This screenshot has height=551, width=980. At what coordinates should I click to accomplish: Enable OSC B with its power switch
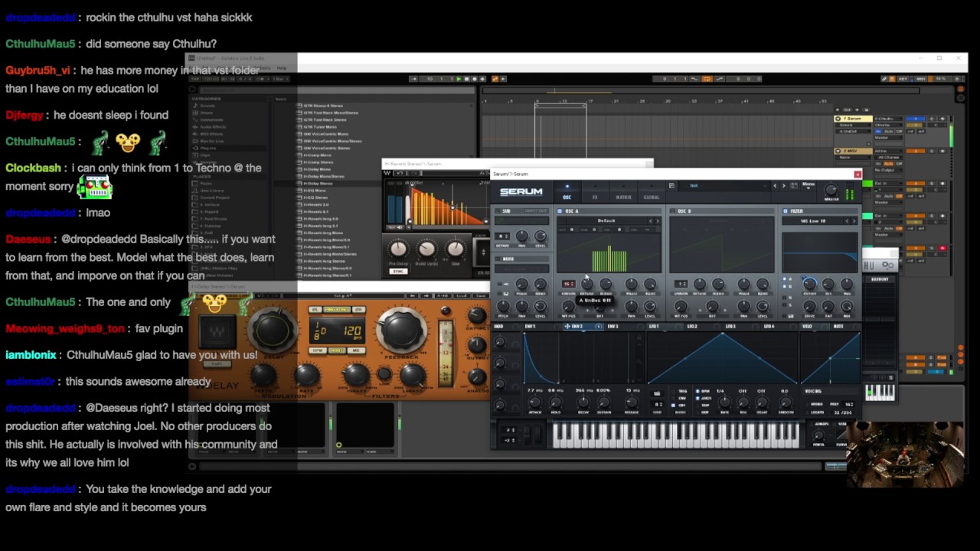671,210
